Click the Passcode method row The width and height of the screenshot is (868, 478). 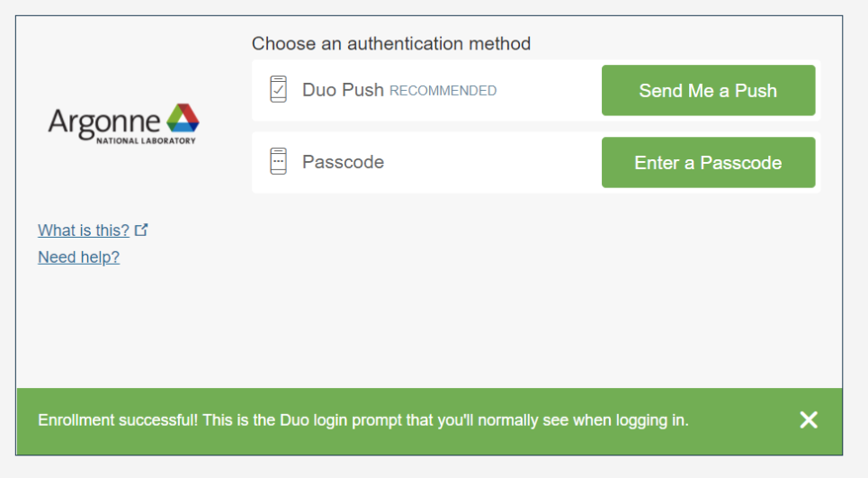pos(536,162)
